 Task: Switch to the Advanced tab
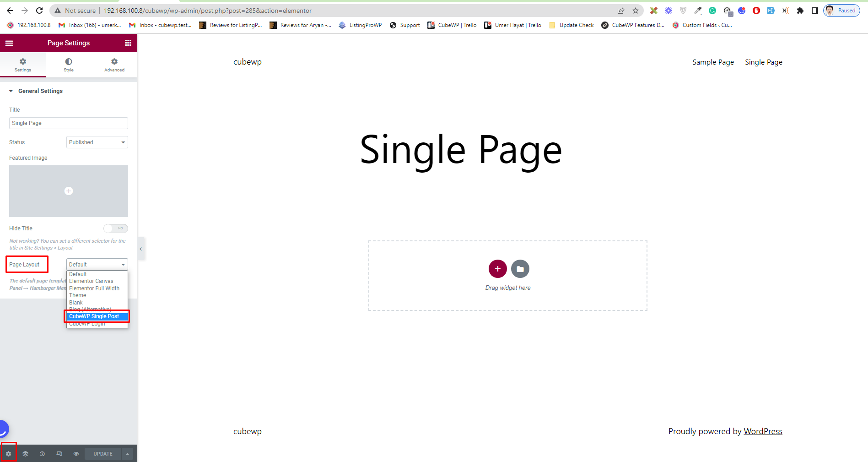(114, 65)
